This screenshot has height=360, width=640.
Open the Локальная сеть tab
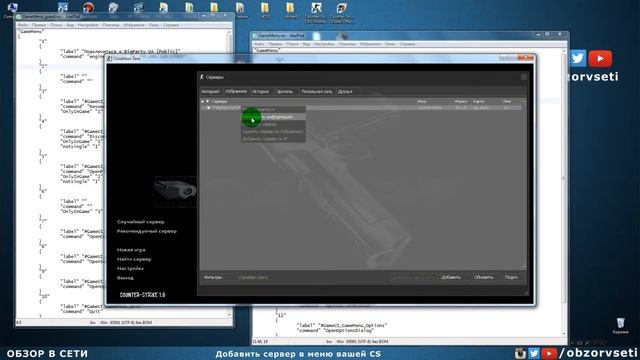[317, 92]
